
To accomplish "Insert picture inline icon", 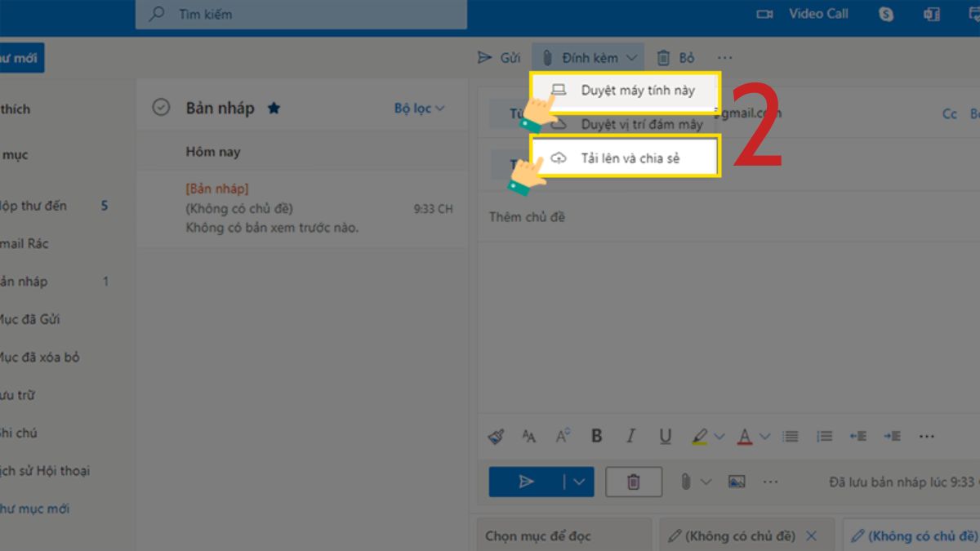I will [x=737, y=482].
